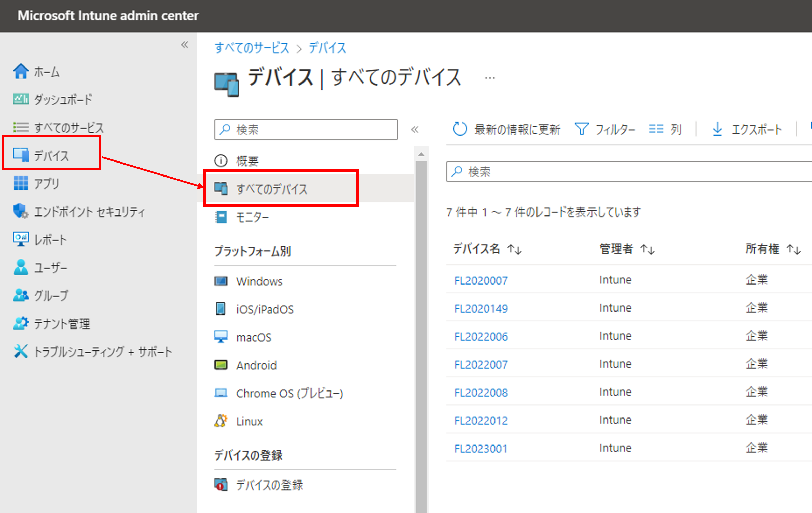Select the iOS/iPadOS menu label
Image resolution: width=812 pixels, height=513 pixels.
[265, 309]
